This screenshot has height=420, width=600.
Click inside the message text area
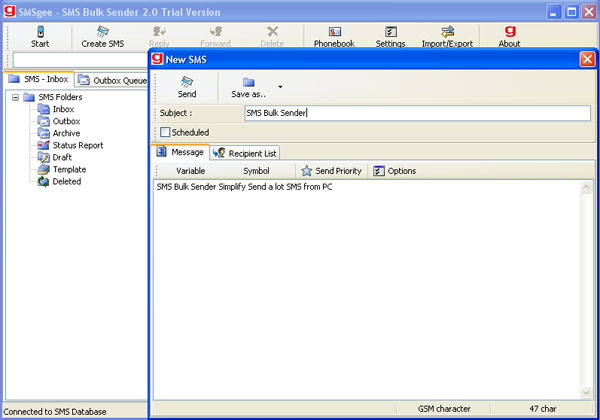click(367, 290)
